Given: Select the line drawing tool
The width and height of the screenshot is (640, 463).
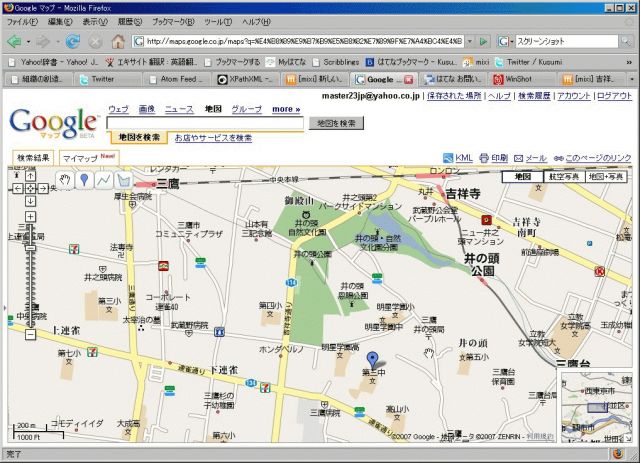Looking at the screenshot, I should (x=104, y=180).
